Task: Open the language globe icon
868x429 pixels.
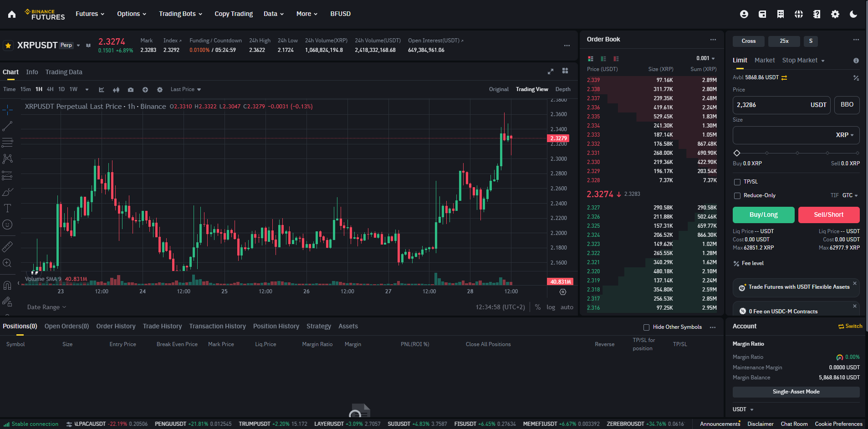Action: 799,14
